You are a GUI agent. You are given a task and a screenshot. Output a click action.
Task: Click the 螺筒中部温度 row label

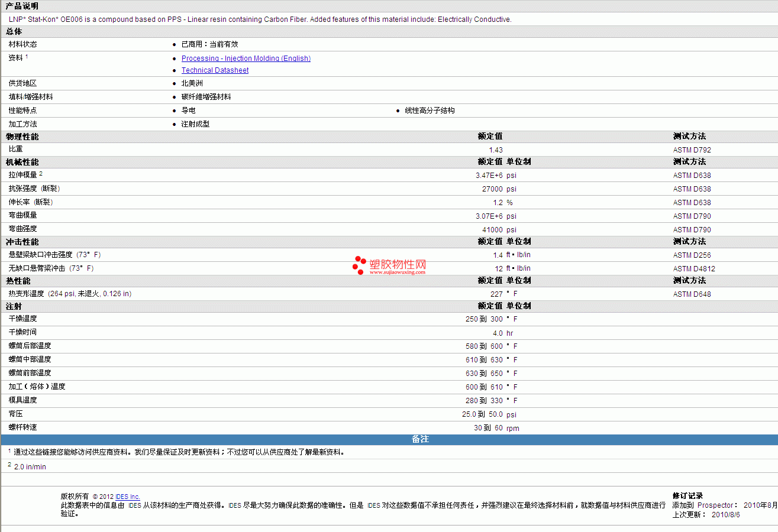pyautogui.click(x=30, y=359)
